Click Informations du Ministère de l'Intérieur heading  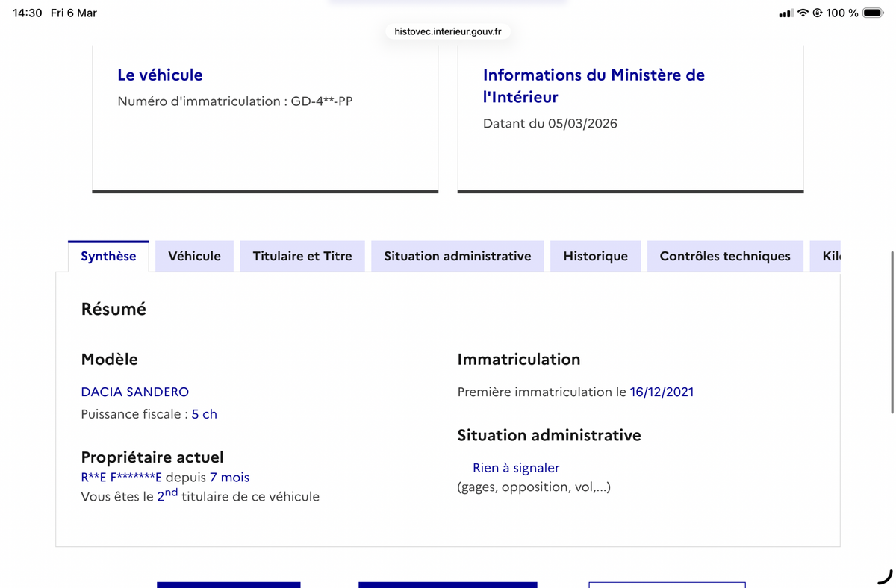[594, 86]
